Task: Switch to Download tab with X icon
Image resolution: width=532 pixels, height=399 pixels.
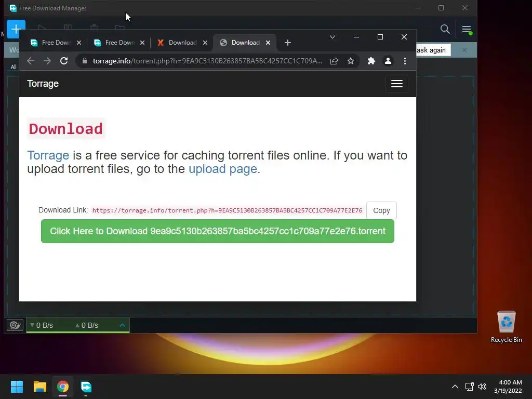Action: click(178, 43)
